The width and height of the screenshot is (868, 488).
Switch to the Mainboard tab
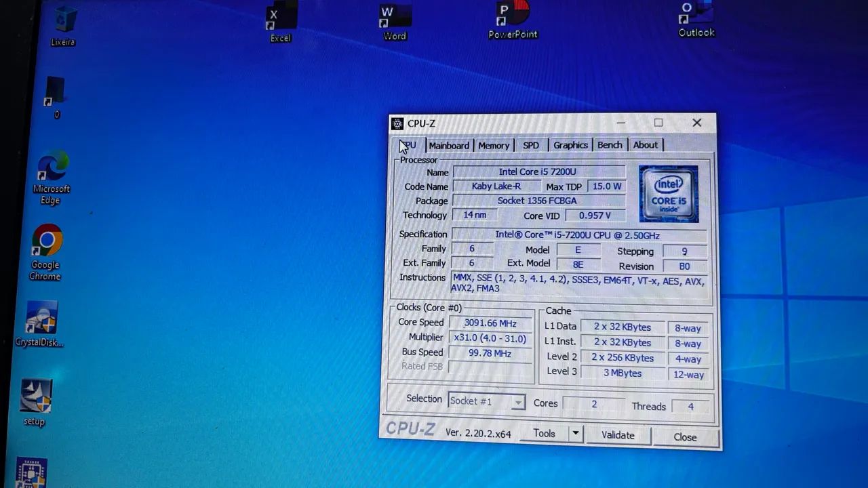point(449,146)
